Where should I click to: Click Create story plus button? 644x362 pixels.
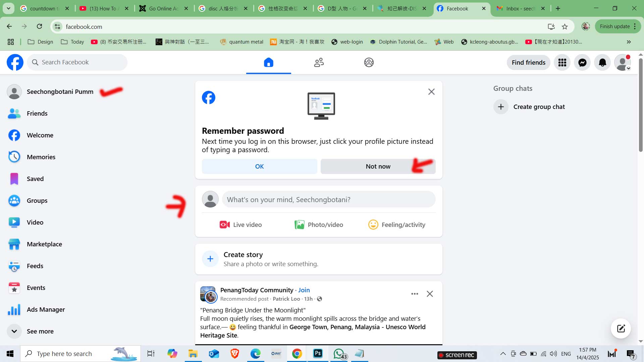(x=210, y=259)
